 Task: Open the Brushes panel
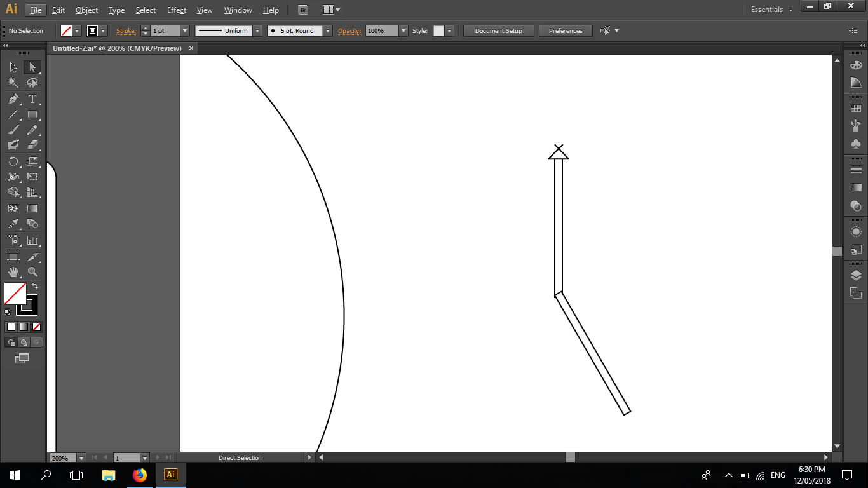856,126
